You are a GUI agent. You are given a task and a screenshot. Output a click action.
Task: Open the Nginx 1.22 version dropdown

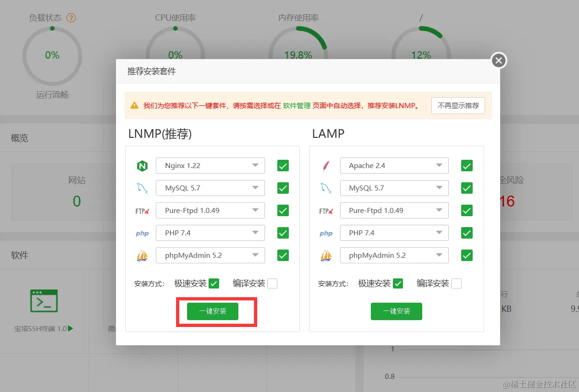(210, 166)
